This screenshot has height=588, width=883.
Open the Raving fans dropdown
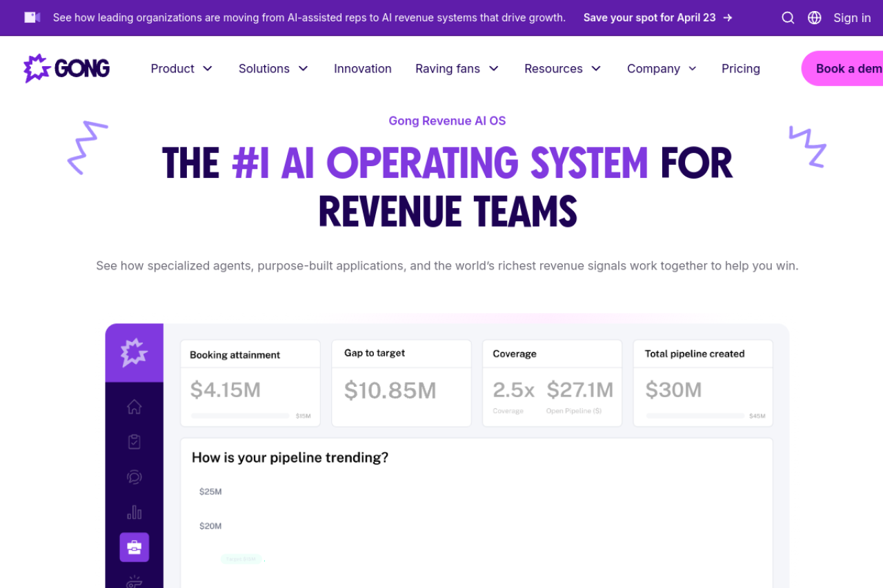(x=457, y=68)
